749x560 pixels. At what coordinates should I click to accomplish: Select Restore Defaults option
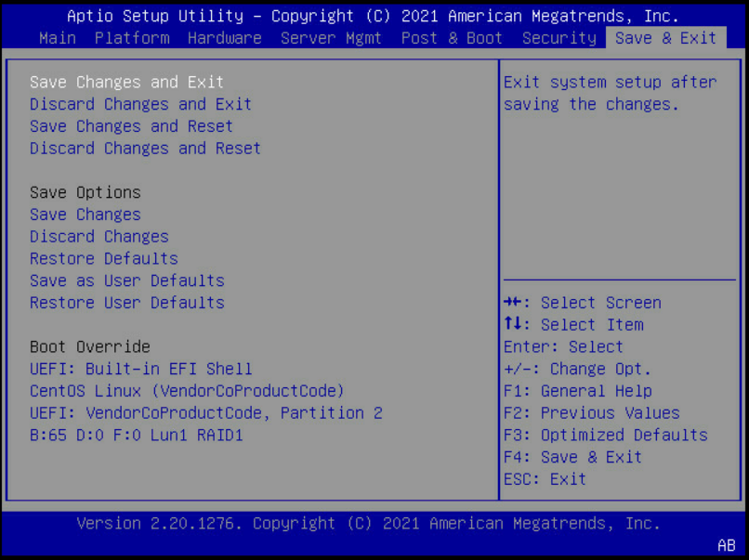click(104, 259)
